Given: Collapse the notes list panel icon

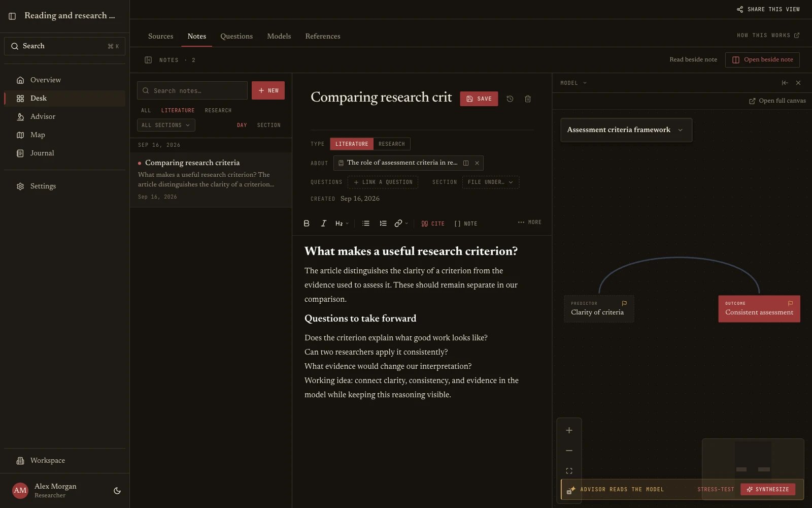Looking at the screenshot, I should [x=148, y=60].
